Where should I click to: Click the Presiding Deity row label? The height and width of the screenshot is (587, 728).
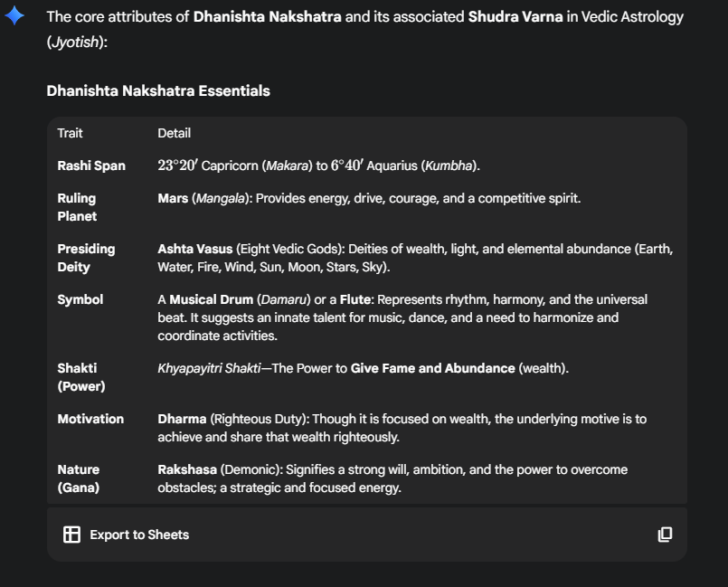[86, 258]
